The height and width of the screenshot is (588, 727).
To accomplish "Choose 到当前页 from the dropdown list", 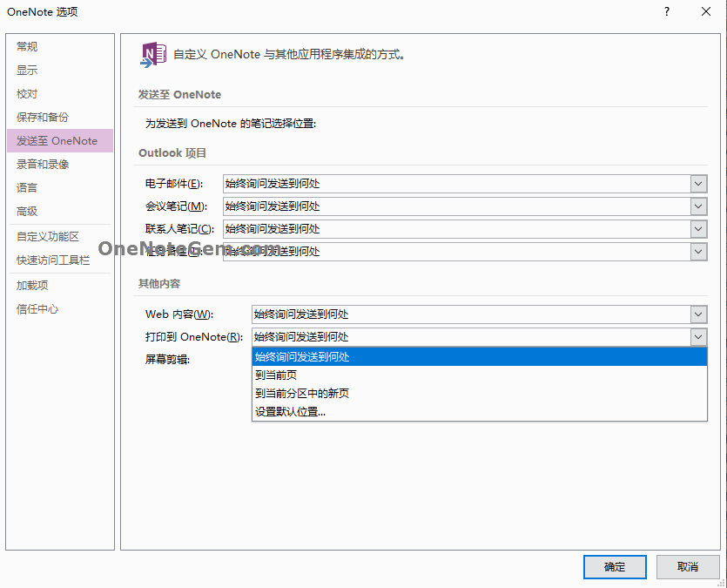I will [x=480, y=375].
